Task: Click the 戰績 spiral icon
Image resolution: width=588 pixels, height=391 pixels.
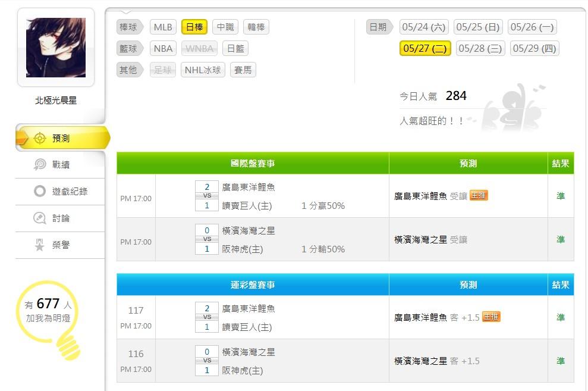Action: pyautogui.click(x=40, y=164)
